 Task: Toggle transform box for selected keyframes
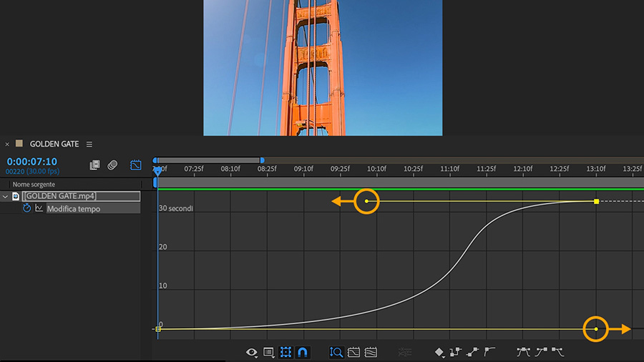286,352
